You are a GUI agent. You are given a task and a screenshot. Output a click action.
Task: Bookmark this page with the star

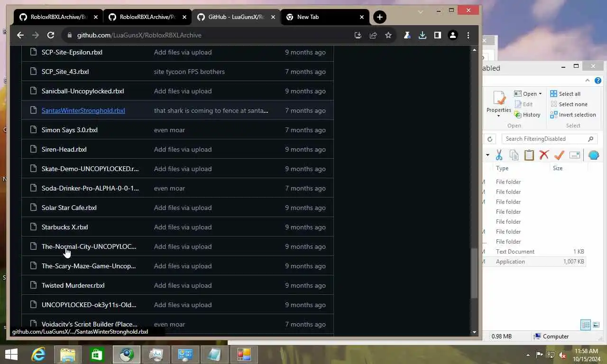point(388,35)
